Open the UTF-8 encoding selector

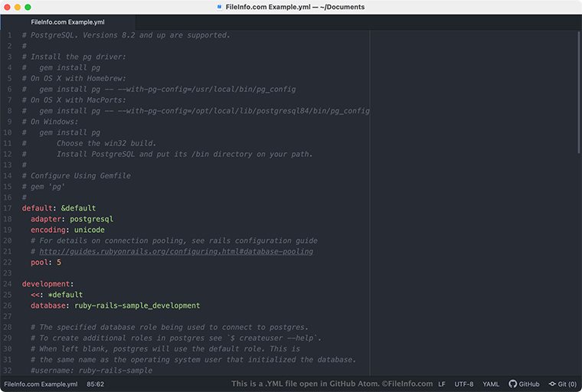tap(463, 384)
